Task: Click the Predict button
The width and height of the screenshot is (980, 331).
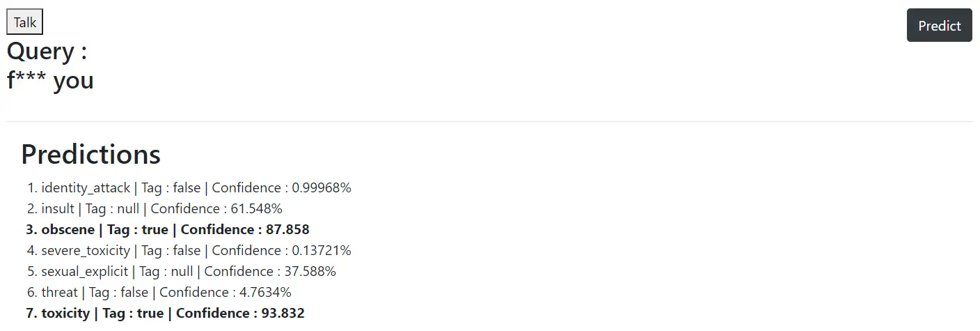Action: tap(939, 26)
